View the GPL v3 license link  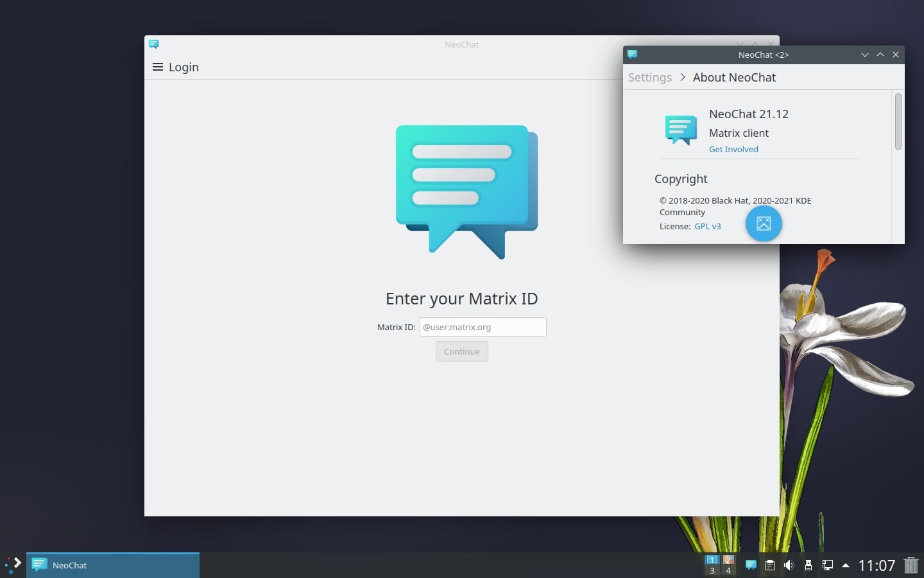point(708,226)
